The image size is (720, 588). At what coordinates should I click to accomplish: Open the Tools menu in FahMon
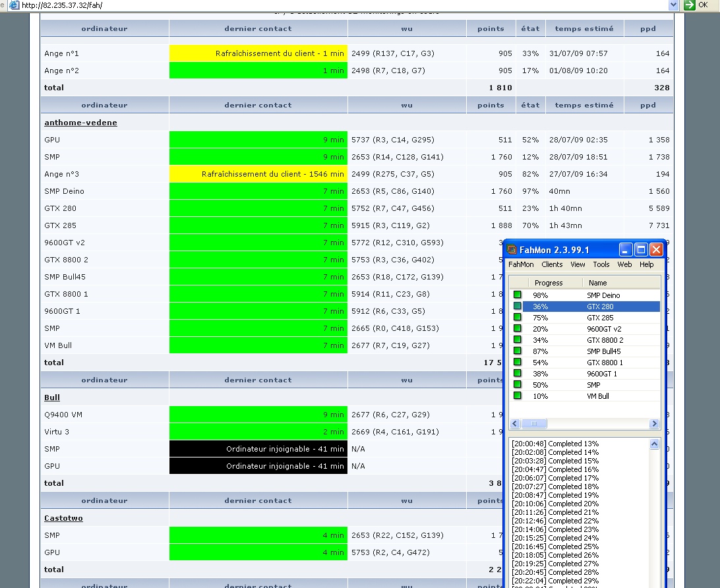(x=601, y=264)
